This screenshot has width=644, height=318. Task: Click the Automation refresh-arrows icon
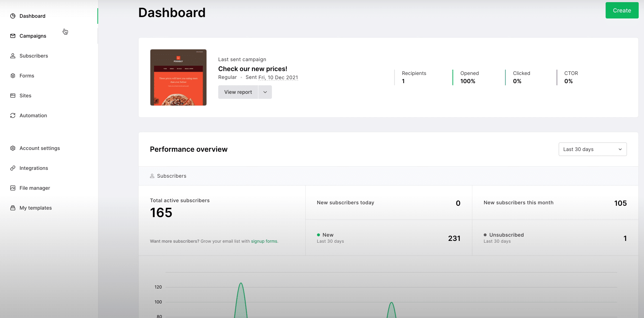(x=13, y=115)
